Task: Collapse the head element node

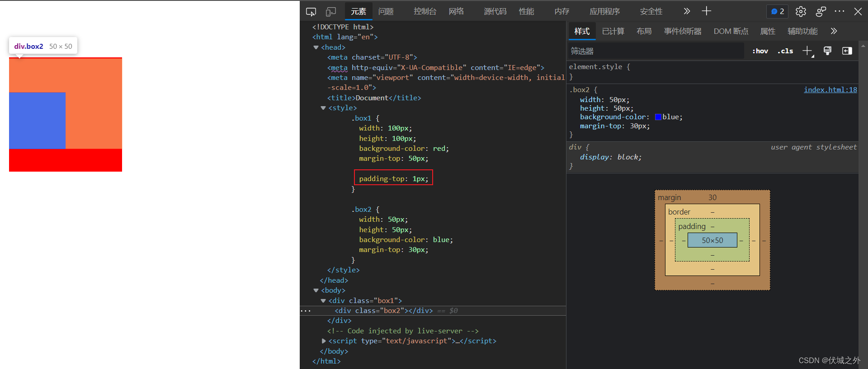Action: click(x=316, y=47)
